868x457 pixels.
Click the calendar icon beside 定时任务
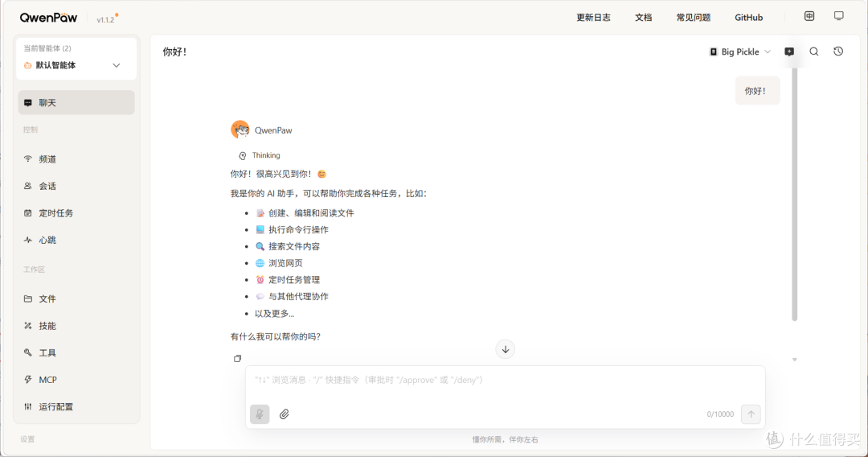27,212
